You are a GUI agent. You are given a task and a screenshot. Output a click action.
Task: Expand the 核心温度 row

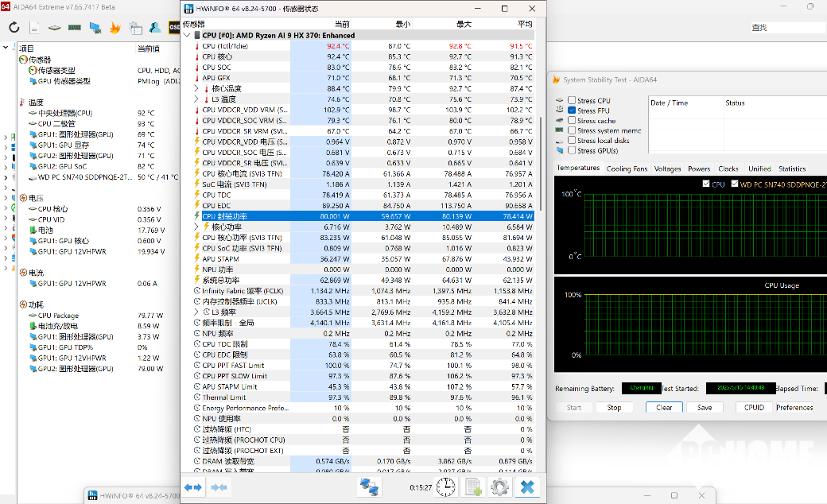(196, 88)
